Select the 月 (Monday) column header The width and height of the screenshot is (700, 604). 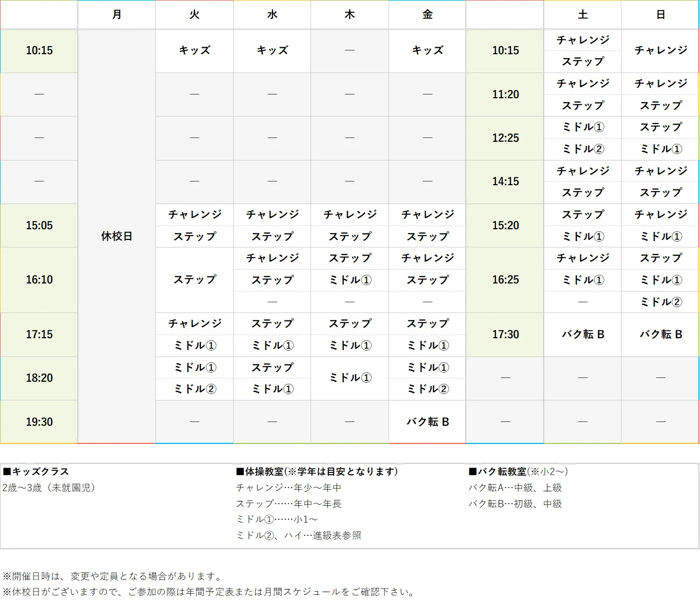pos(116,14)
